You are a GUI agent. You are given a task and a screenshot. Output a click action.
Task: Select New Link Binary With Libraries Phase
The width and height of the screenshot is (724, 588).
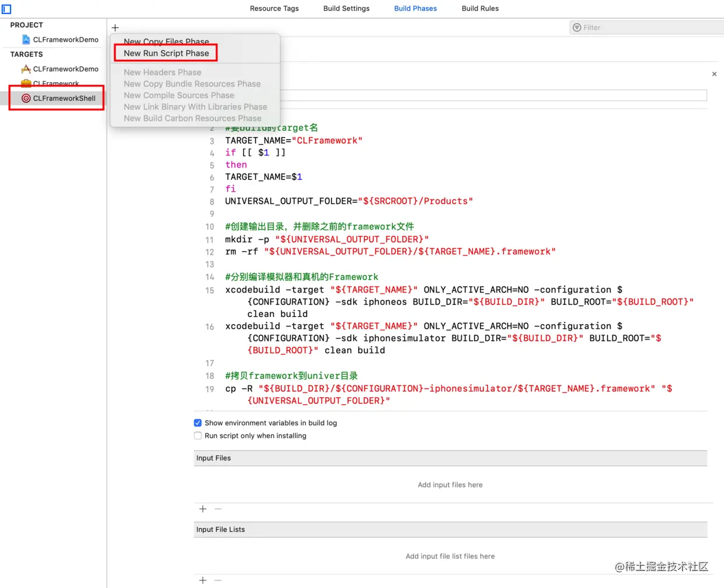tap(195, 107)
